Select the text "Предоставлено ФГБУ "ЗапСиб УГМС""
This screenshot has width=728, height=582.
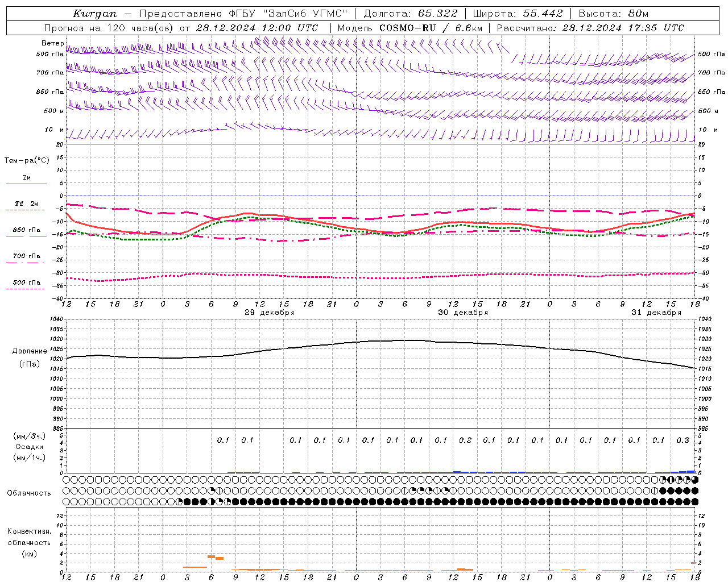point(243,14)
